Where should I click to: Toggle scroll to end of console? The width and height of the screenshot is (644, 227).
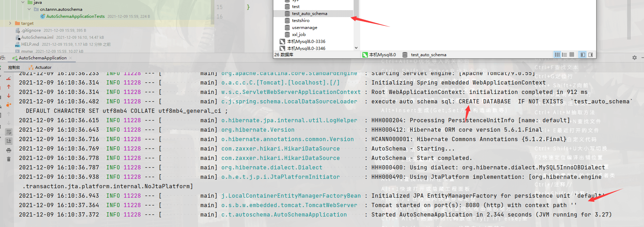[9, 141]
